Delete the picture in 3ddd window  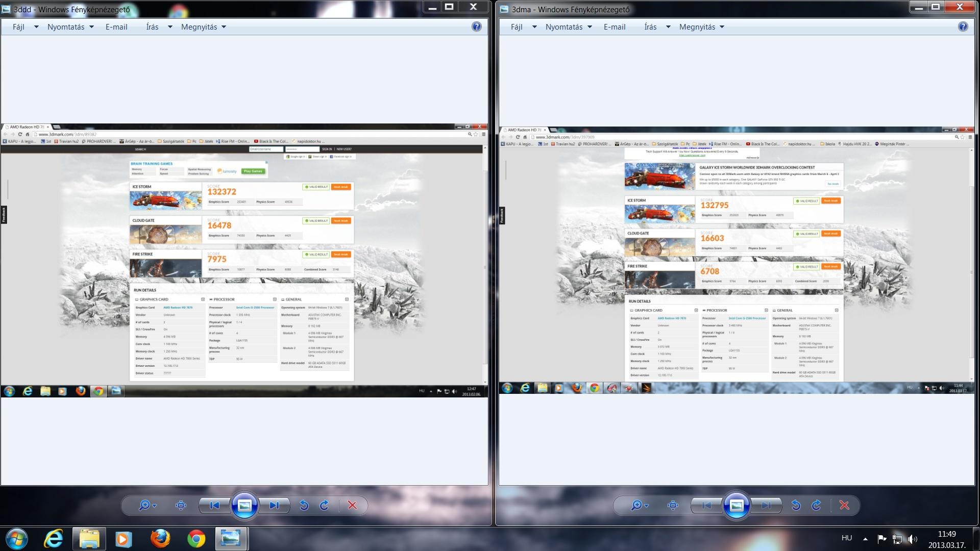(x=352, y=505)
